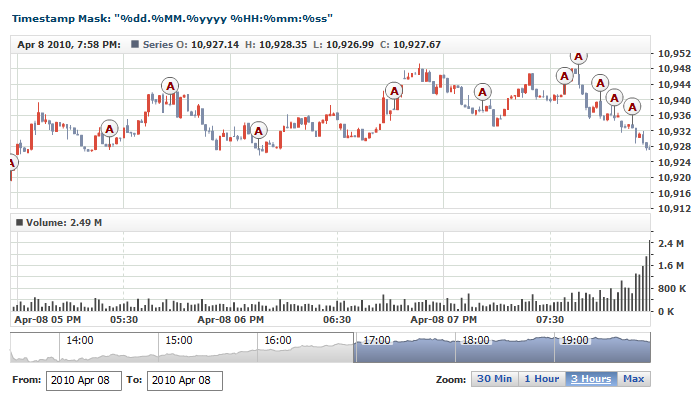Focus the To date input field
The image size is (700, 400).
coord(184,380)
